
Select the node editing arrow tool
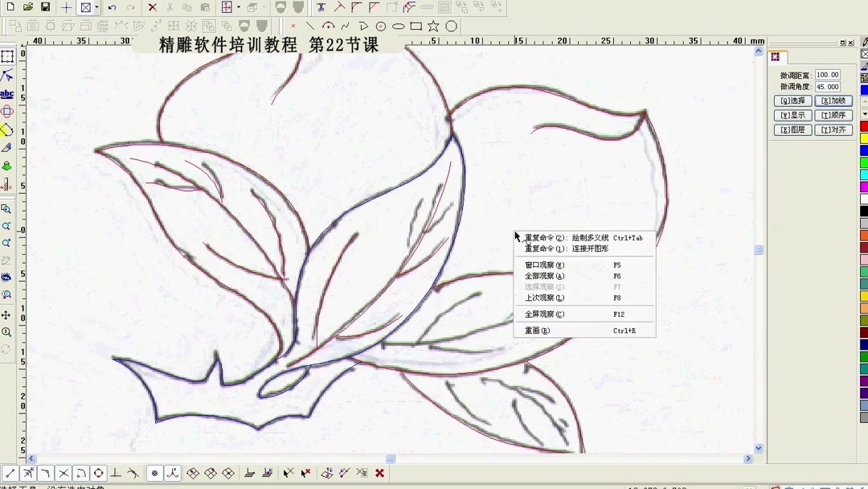click(x=8, y=75)
